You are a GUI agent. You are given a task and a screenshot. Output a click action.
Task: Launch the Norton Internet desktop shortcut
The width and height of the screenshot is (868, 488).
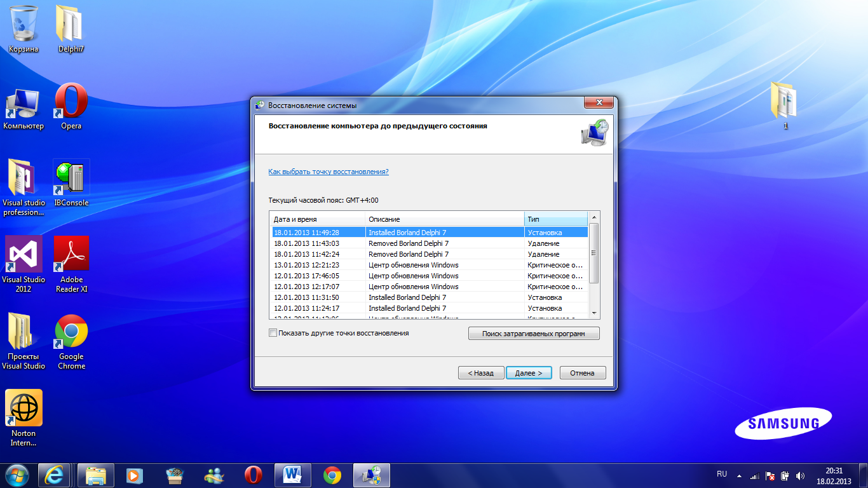tap(24, 418)
